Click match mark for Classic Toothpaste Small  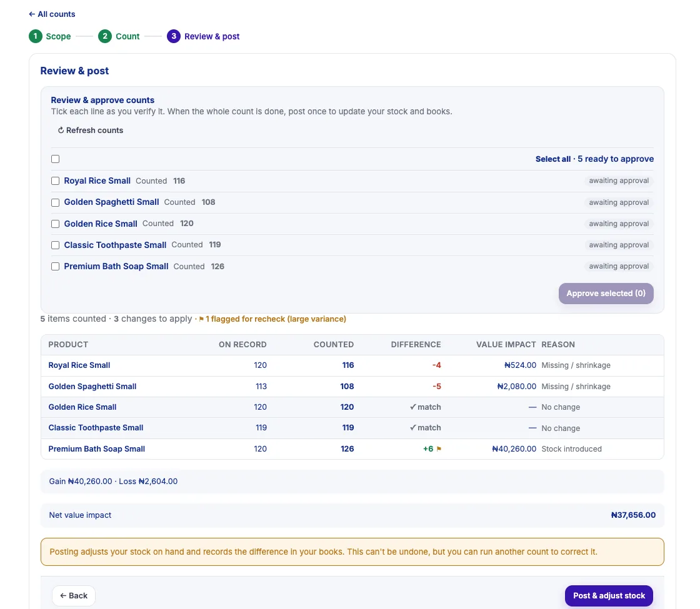426,427
